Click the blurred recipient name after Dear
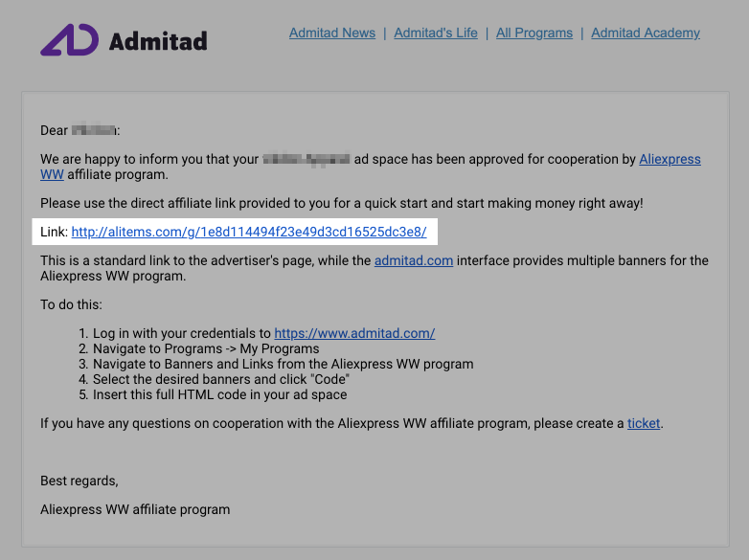 click(94, 130)
